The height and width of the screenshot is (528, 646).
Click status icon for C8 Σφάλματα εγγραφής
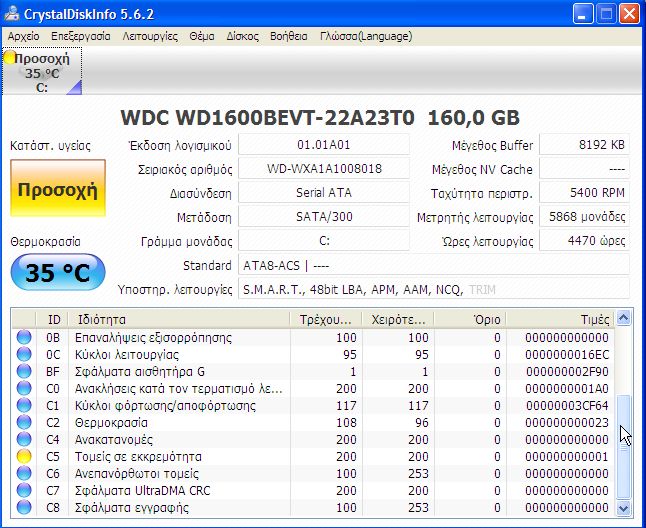tap(24, 507)
